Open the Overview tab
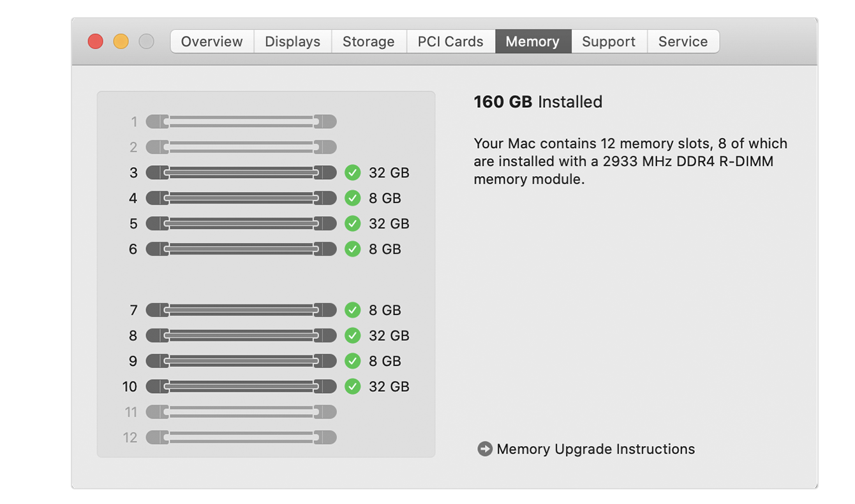 click(212, 41)
